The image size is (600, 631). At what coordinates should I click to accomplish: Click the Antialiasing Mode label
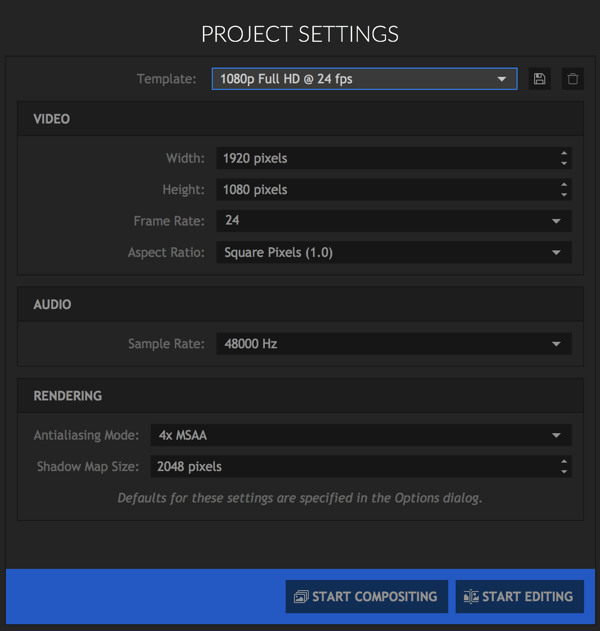[x=86, y=435]
